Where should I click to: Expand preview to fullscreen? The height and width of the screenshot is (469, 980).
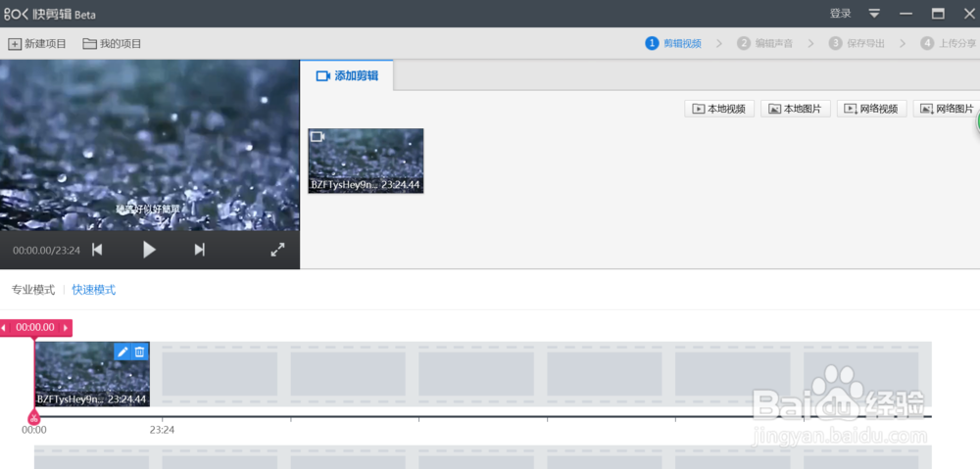(277, 250)
